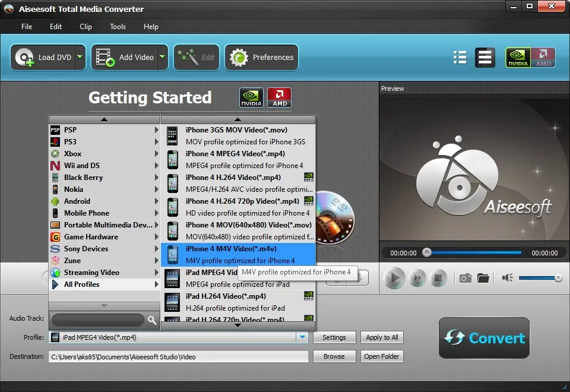
Task: Click the Add Video button
Action: click(x=124, y=58)
